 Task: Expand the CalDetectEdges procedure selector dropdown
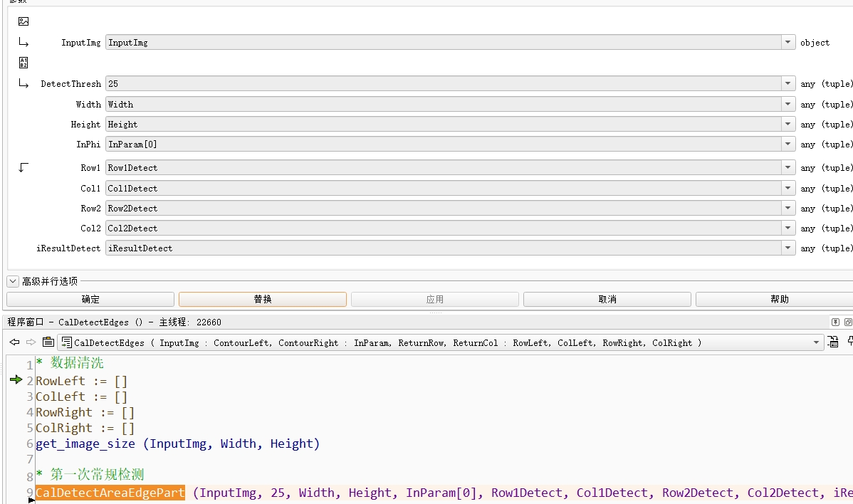pyautogui.click(x=817, y=343)
